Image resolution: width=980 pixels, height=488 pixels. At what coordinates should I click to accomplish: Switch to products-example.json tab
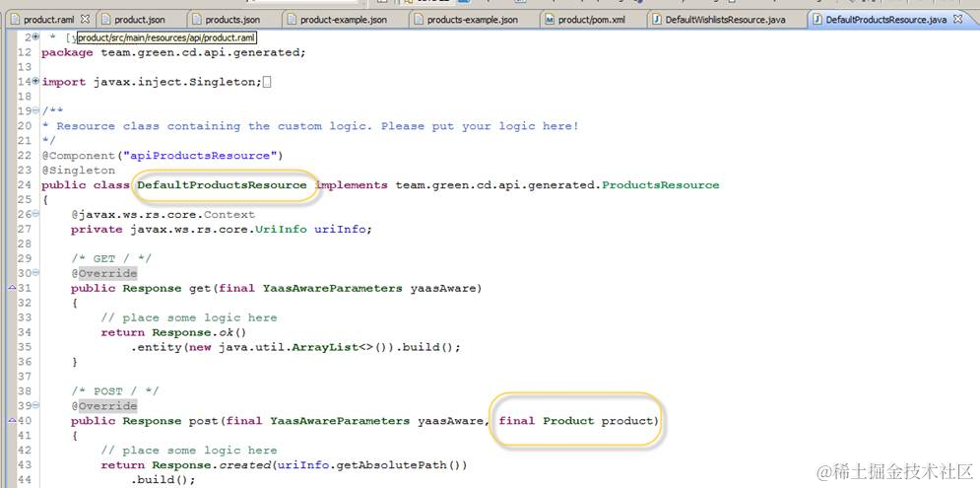472,20
